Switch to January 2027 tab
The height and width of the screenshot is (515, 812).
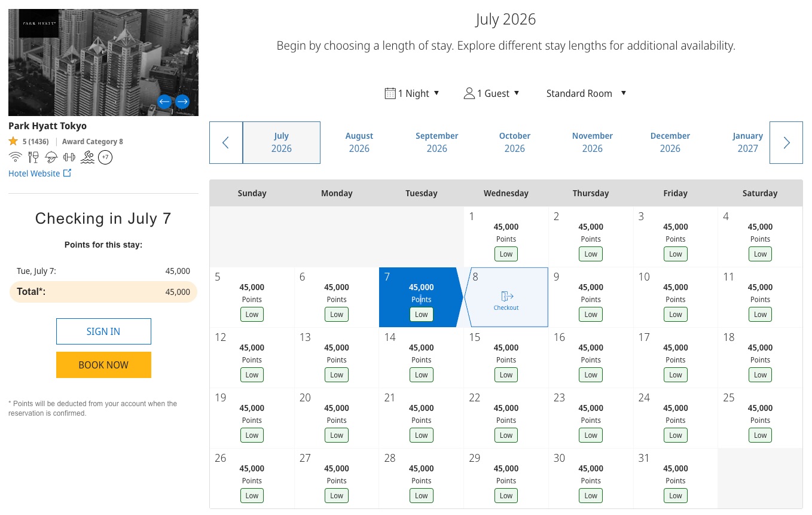coord(748,142)
